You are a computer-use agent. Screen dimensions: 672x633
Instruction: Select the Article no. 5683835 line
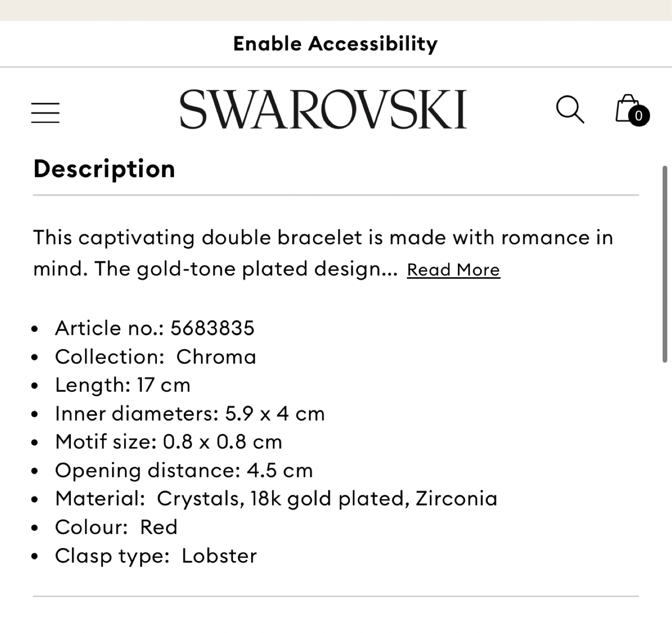tap(154, 328)
